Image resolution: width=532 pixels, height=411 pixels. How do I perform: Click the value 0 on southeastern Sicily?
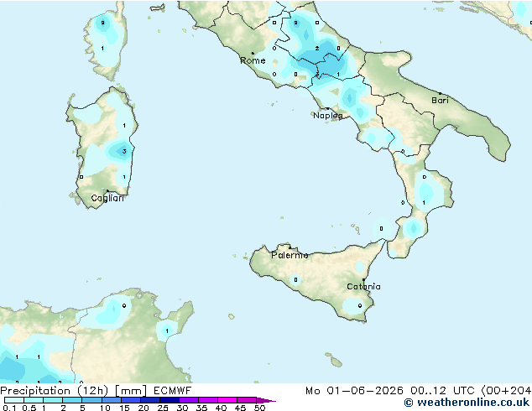pyautogui.click(x=360, y=305)
